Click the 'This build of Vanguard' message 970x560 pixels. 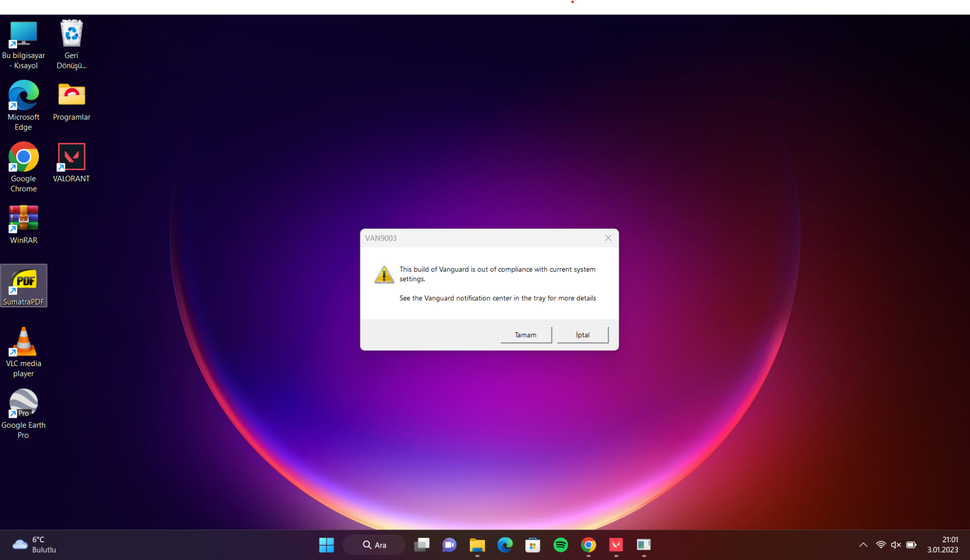[497, 274]
